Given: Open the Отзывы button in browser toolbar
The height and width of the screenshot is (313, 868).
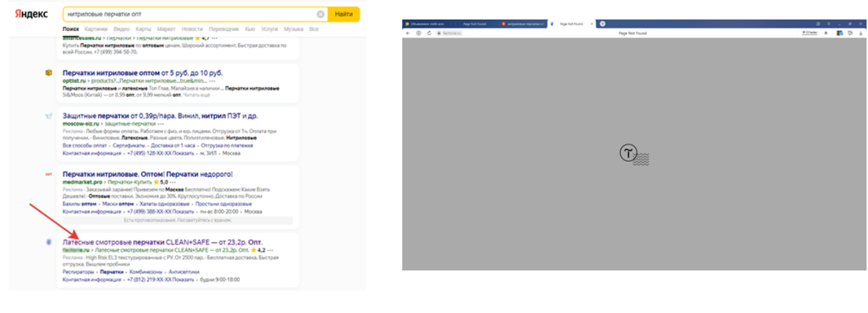Looking at the screenshot, I should (809, 33).
